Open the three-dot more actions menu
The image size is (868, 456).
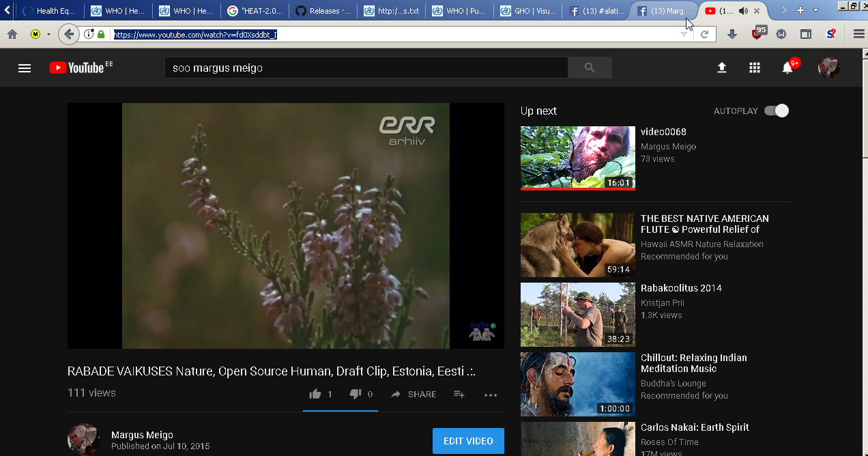(x=491, y=395)
